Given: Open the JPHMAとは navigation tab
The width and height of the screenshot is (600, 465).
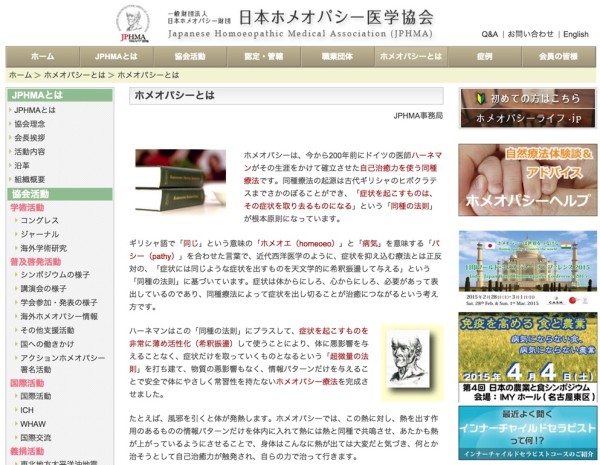Looking at the screenshot, I should pos(116,57).
